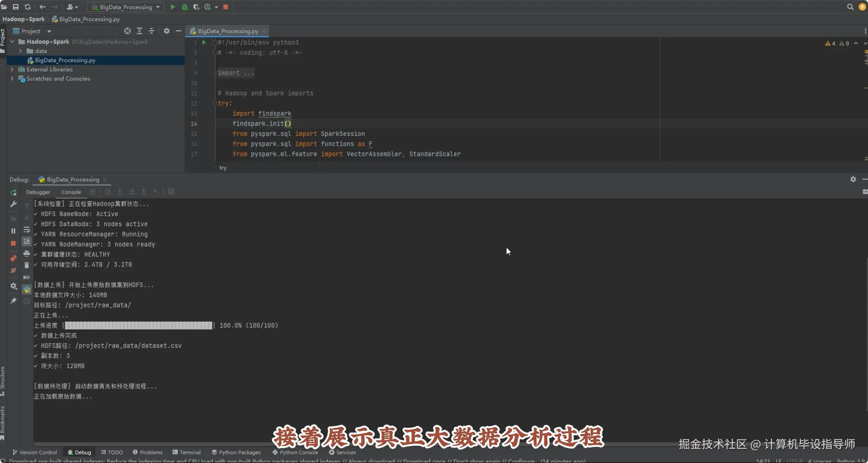The height and width of the screenshot is (463, 868).
Task: Stop the debug process with red square
Action: [x=13, y=243]
